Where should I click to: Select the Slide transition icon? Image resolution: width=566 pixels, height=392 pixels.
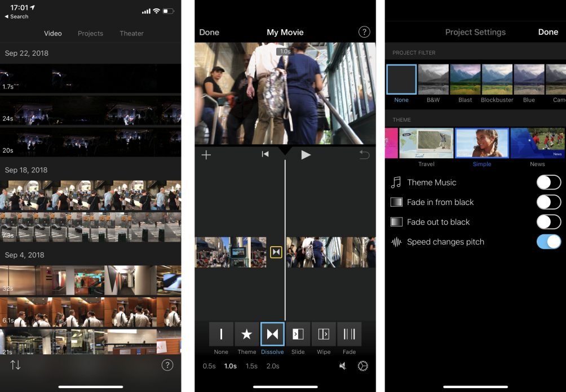298,334
